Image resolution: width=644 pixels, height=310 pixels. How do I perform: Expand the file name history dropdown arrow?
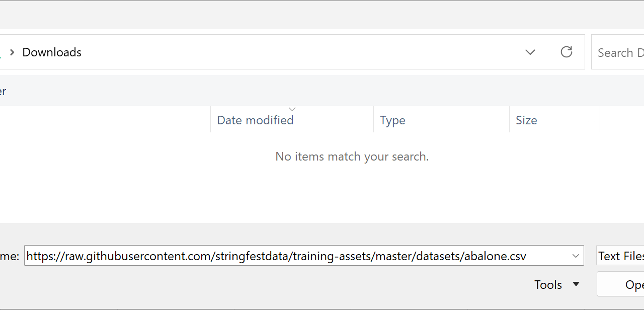576,256
